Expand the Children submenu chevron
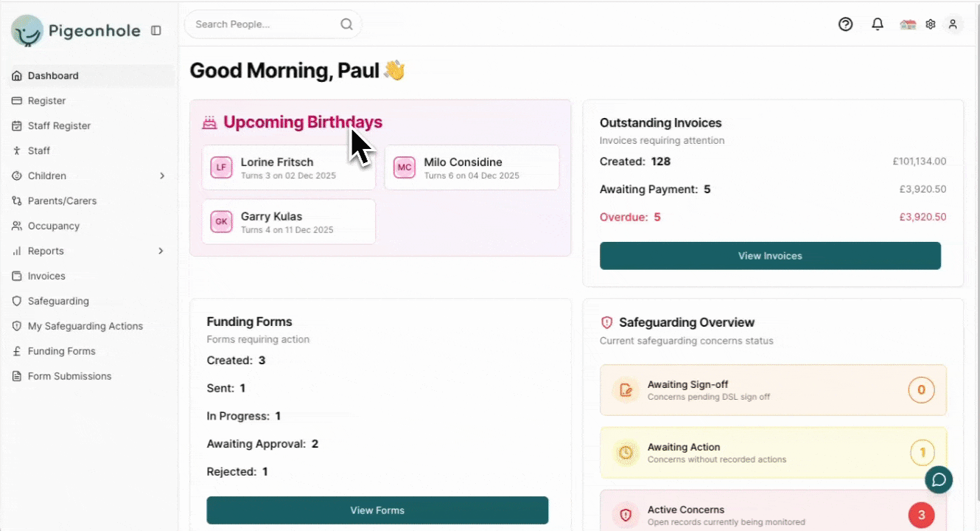This screenshot has height=531, width=980. pos(162,176)
